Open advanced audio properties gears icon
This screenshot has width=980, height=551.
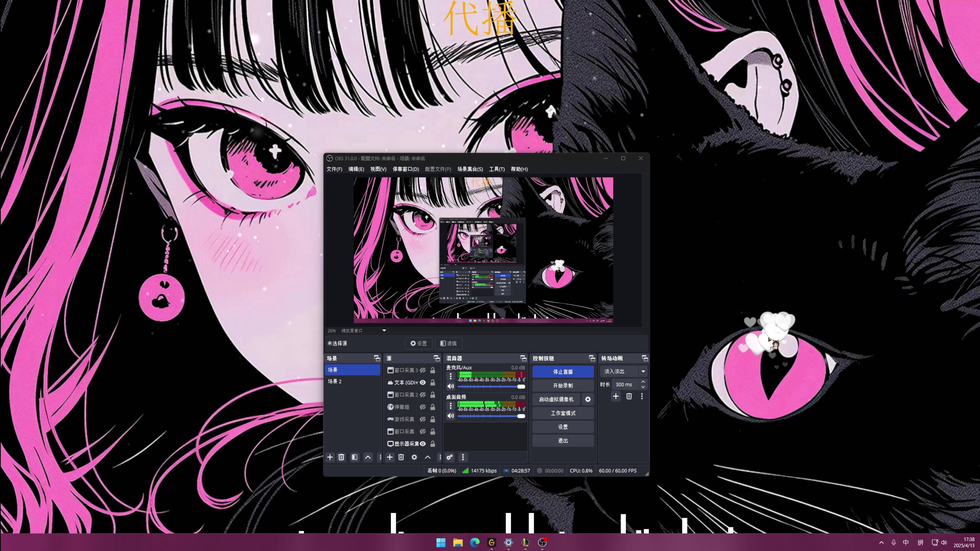pos(450,457)
